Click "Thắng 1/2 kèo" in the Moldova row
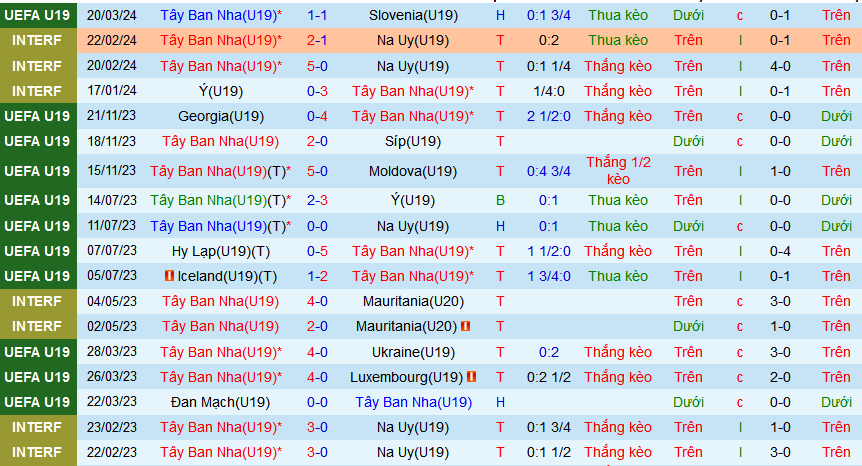 coord(618,171)
